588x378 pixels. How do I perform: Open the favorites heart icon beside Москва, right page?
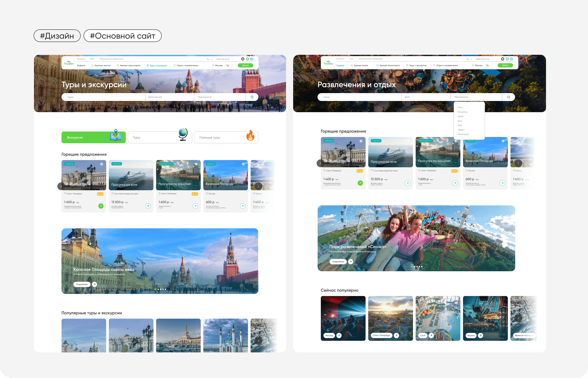pyautogui.click(x=487, y=66)
